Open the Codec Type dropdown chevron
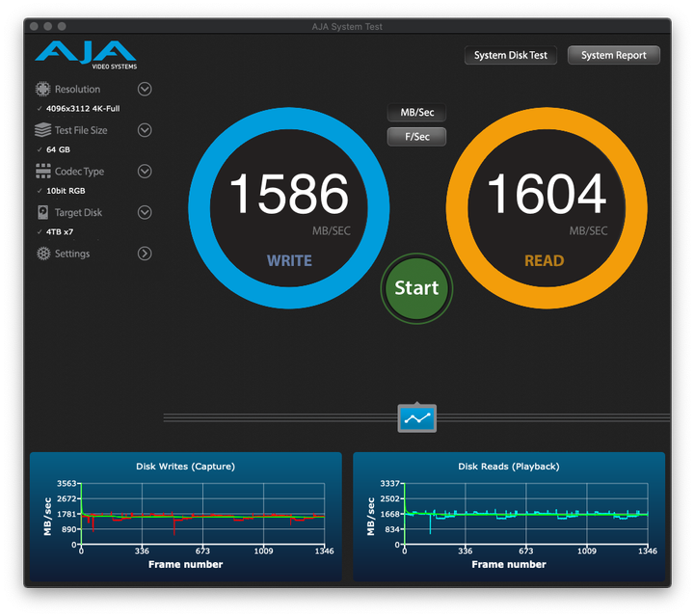The width and height of the screenshot is (694, 616). [145, 172]
